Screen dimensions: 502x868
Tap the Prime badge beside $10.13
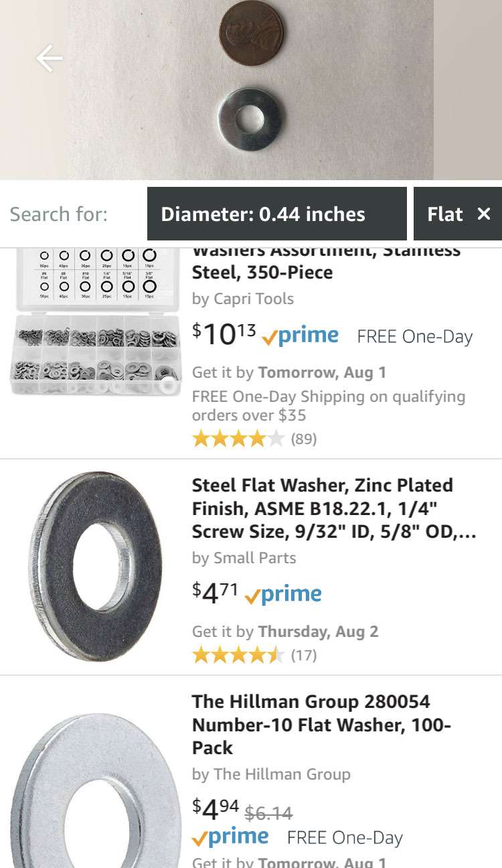pos(300,336)
